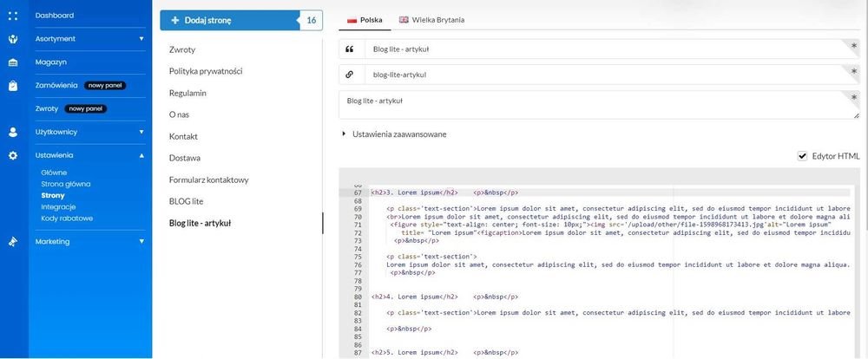
Task: Expand the Asortyment menu arrow
Action: tap(141, 39)
